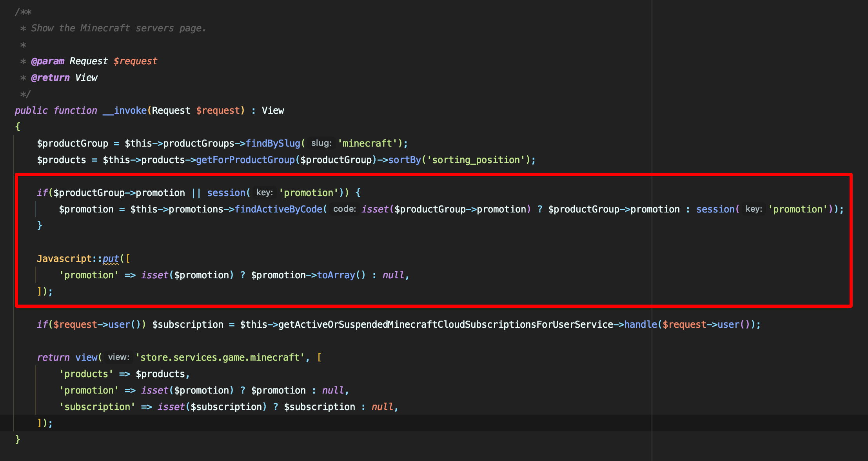Click the return keyword before view
This screenshot has width=868, height=461.
[53, 358]
